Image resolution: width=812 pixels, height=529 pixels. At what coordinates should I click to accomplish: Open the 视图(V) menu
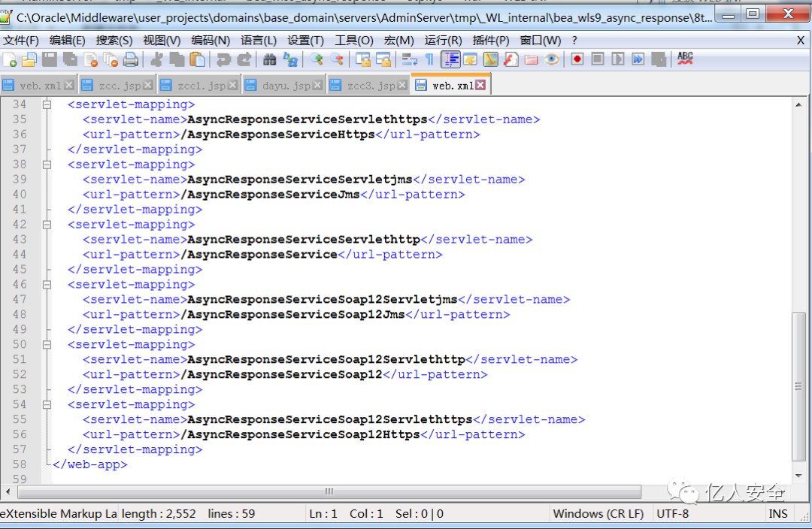pos(162,41)
